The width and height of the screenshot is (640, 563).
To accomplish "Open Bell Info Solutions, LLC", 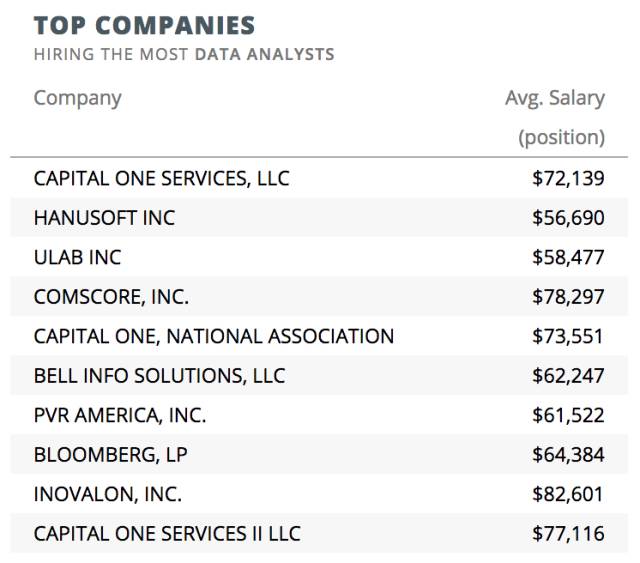I will (159, 376).
